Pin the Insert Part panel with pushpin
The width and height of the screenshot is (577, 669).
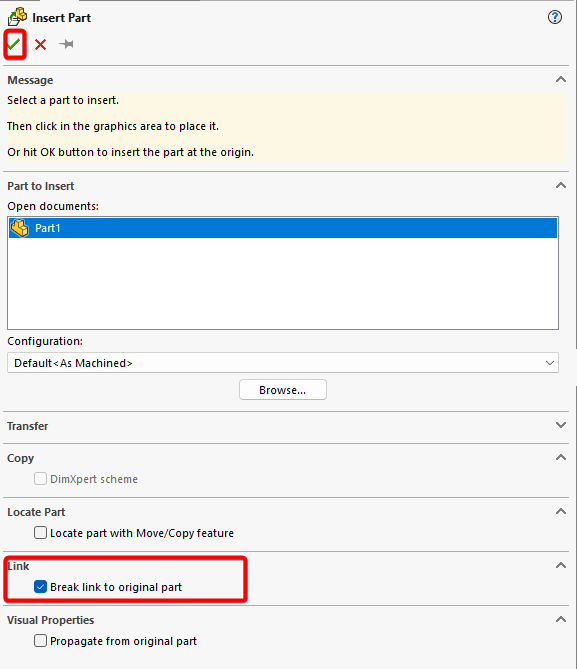click(67, 44)
